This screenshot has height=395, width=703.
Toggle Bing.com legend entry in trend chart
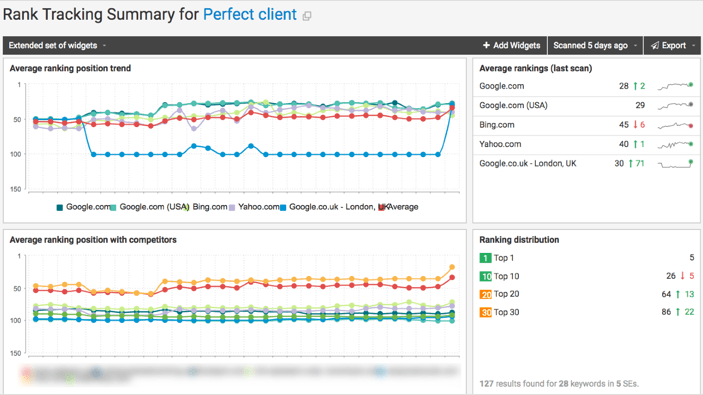pyautogui.click(x=207, y=207)
